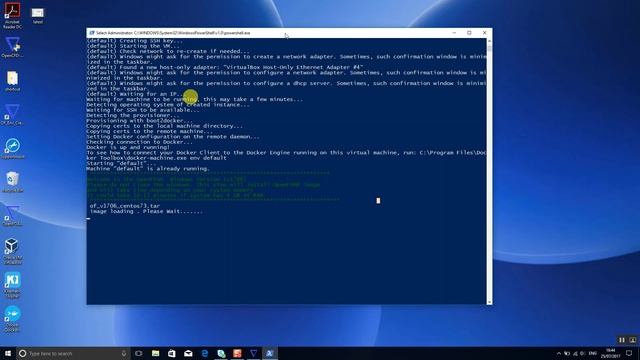Open the Mail app from the taskbar

pos(188,353)
